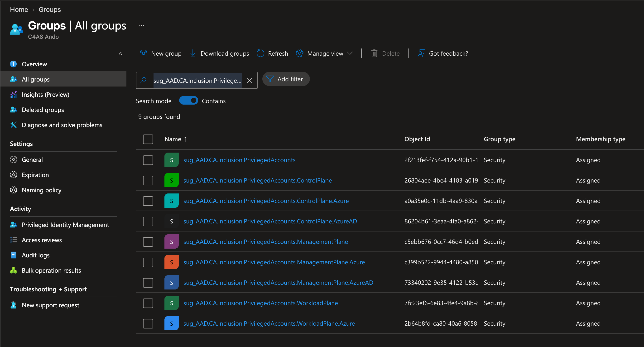
Task: Open the ControlPlane.AzureAD group link
Action: click(x=270, y=221)
